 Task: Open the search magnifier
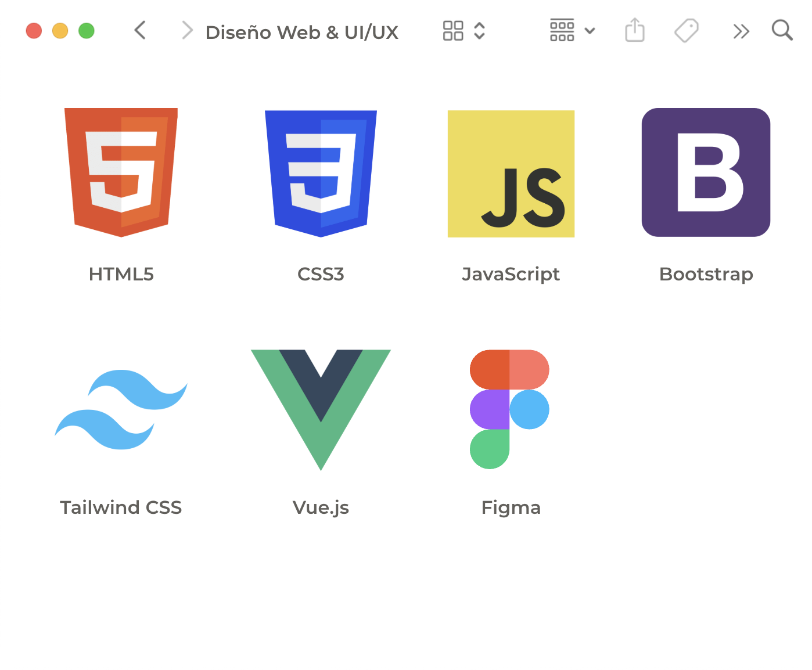[782, 30]
